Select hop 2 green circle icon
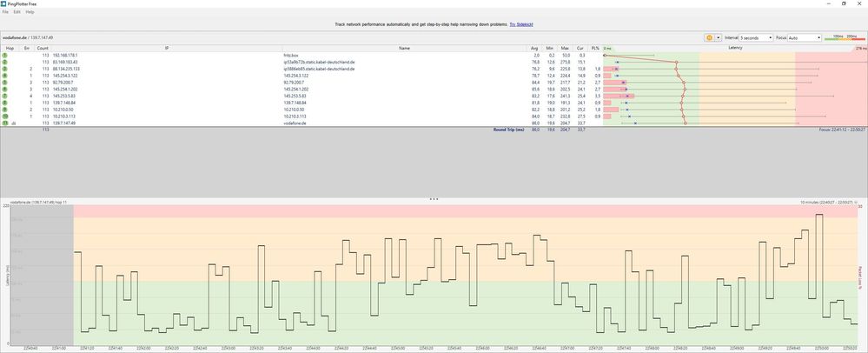Image resolution: width=868 pixels, height=353 pixels. pyautogui.click(x=4, y=62)
